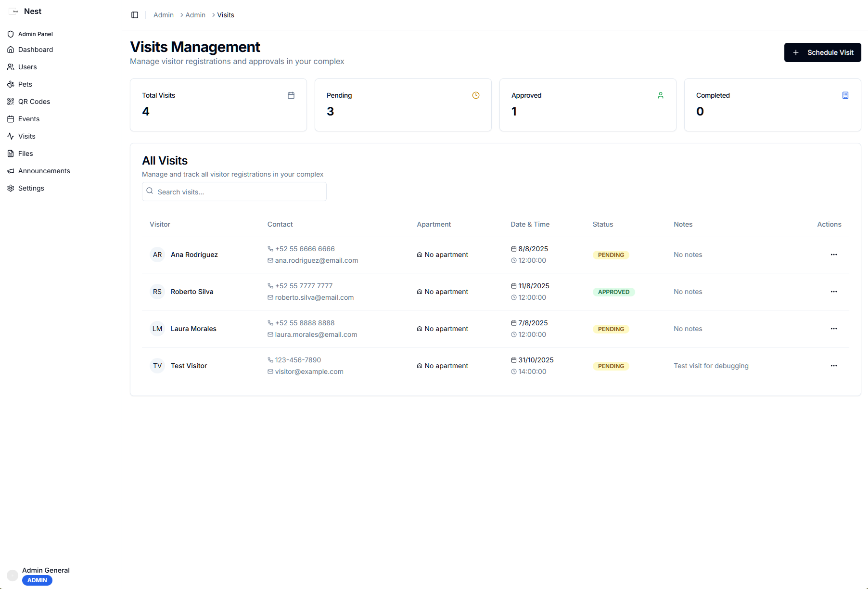This screenshot has width=868, height=589.
Task: Click second Admin breadcrumb link
Action: (195, 15)
